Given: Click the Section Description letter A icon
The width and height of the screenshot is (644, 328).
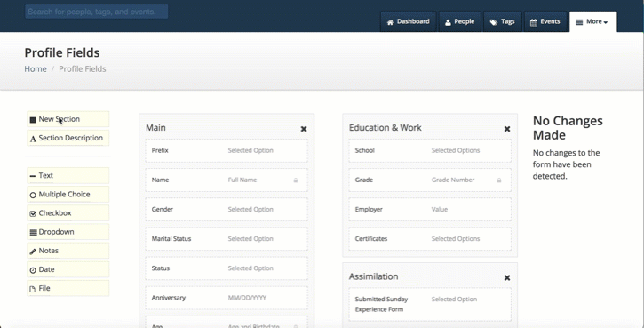Looking at the screenshot, I should pos(33,139).
